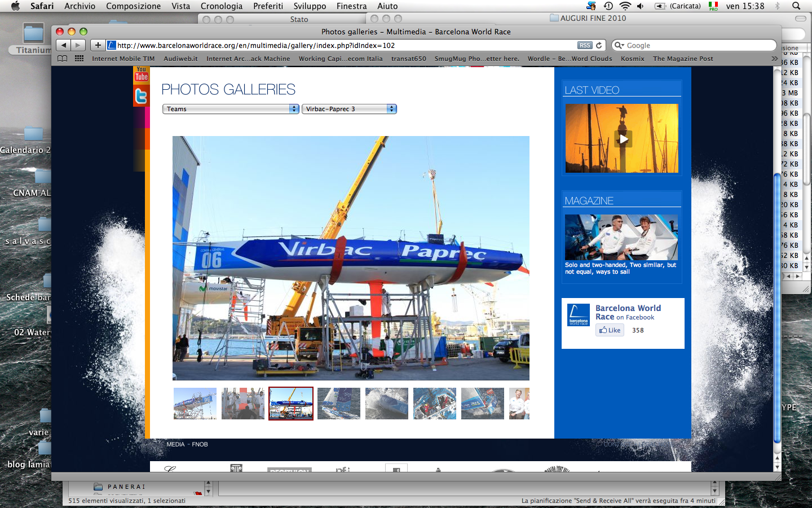Viewport: 812px width, 508px height.
Task: Open the Apple menu
Action: click(15, 6)
